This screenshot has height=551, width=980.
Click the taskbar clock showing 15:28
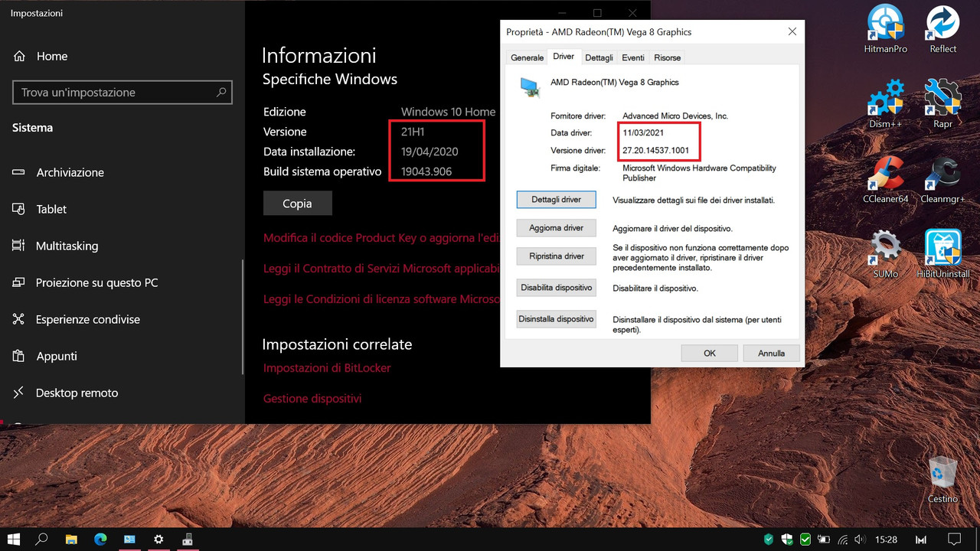886,539
